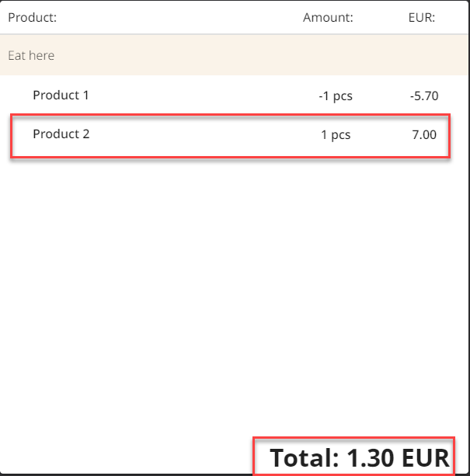
Task: Click header space between Product: and Amount:
Action: coord(179,18)
